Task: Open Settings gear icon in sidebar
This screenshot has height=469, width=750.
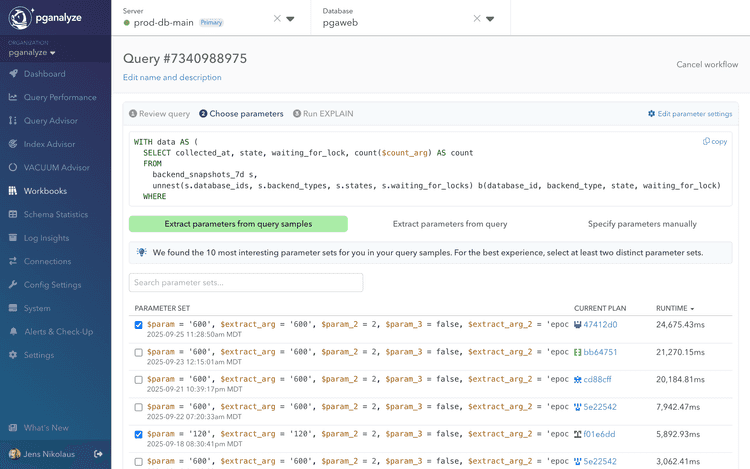Action: tap(14, 355)
